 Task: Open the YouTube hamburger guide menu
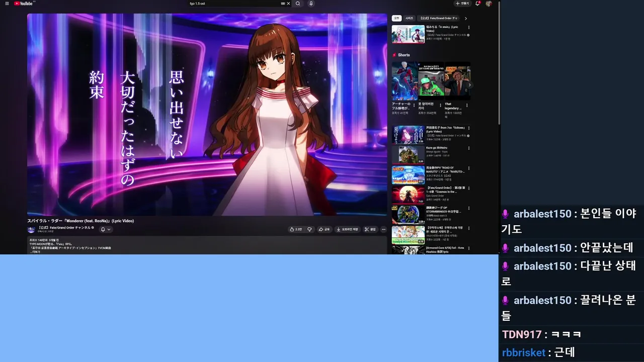(x=7, y=4)
